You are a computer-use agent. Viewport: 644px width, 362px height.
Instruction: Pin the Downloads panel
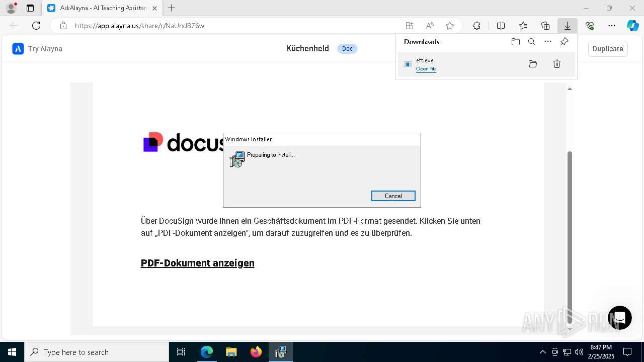pyautogui.click(x=564, y=42)
